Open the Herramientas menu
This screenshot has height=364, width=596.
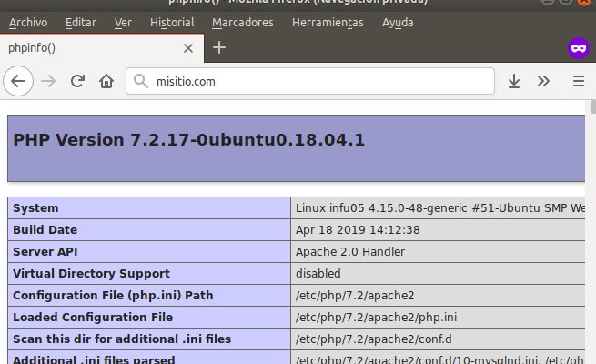(x=328, y=23)
